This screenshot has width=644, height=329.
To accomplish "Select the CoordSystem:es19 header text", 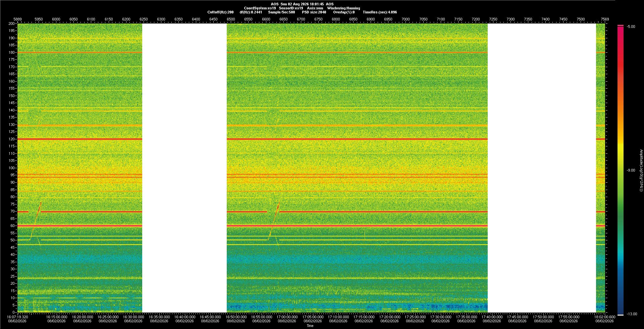I will point(260,8).
